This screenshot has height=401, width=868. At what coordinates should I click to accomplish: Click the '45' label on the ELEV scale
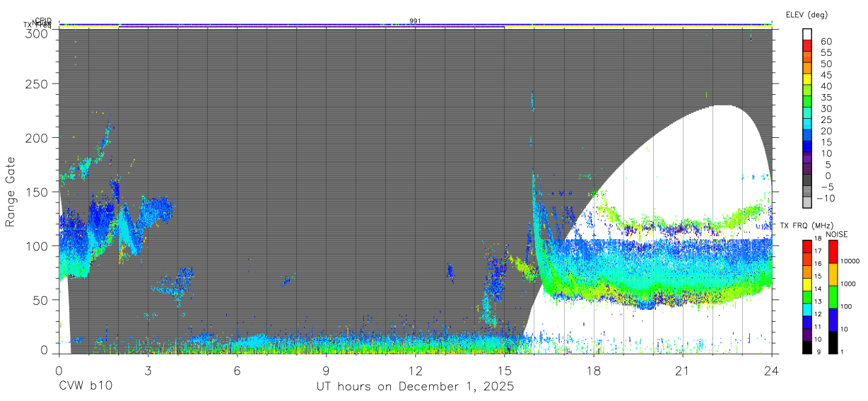826,75
